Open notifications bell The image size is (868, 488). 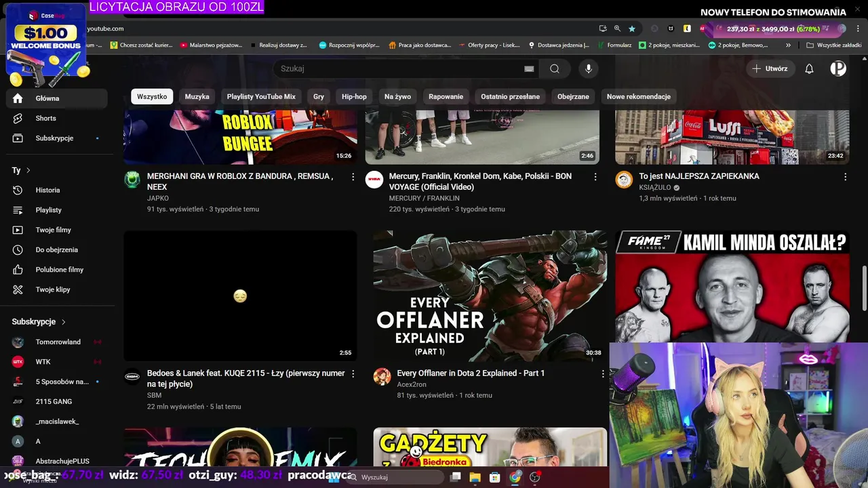point(809,68)
